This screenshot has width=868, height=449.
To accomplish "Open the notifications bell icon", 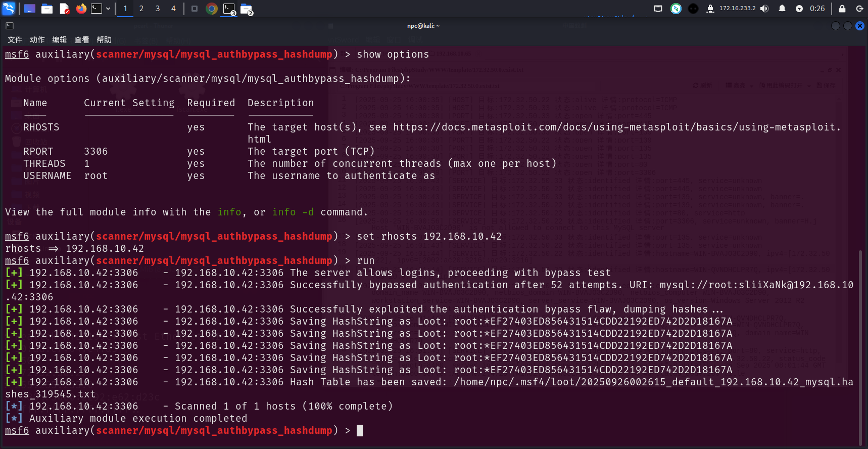I will [782, 9].
